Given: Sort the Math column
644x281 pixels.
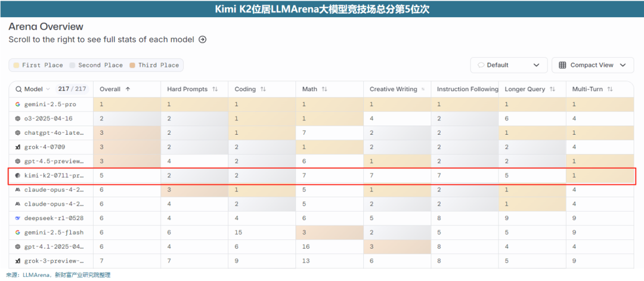Looking at the screenshot, I should 324,89.
